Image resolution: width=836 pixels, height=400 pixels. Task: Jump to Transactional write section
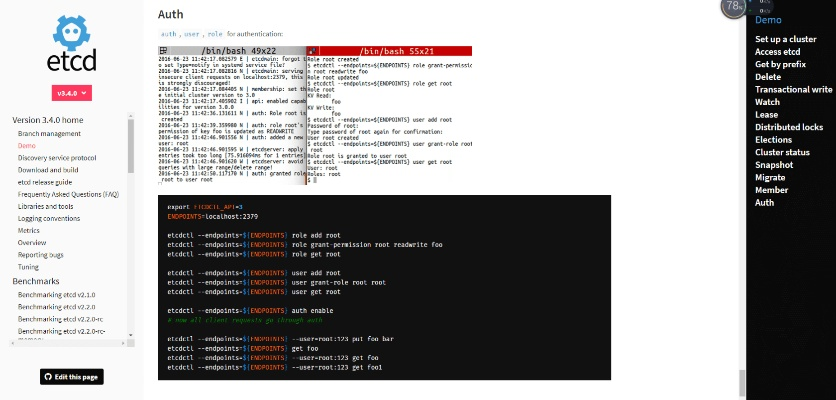coord(793,89)
